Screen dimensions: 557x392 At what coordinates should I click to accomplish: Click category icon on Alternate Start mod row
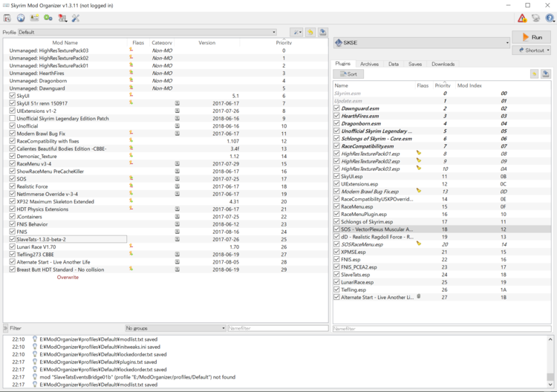pyautogui.click(x=177, y=261)
